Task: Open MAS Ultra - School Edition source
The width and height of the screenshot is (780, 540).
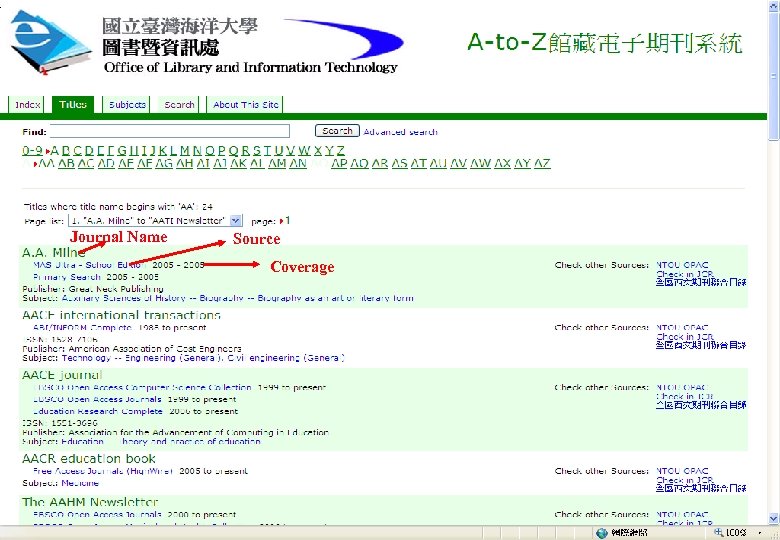Action: [x=91, y=265]
